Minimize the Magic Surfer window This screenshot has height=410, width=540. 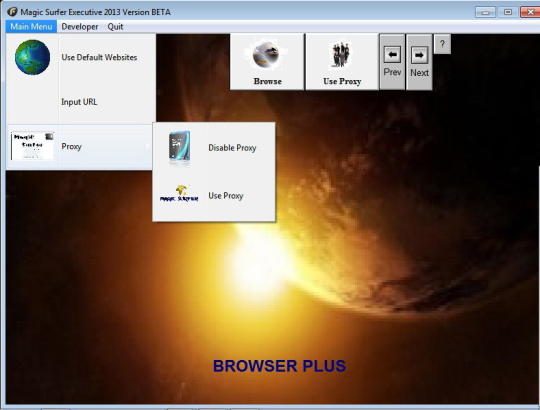[x=485, y=12]
